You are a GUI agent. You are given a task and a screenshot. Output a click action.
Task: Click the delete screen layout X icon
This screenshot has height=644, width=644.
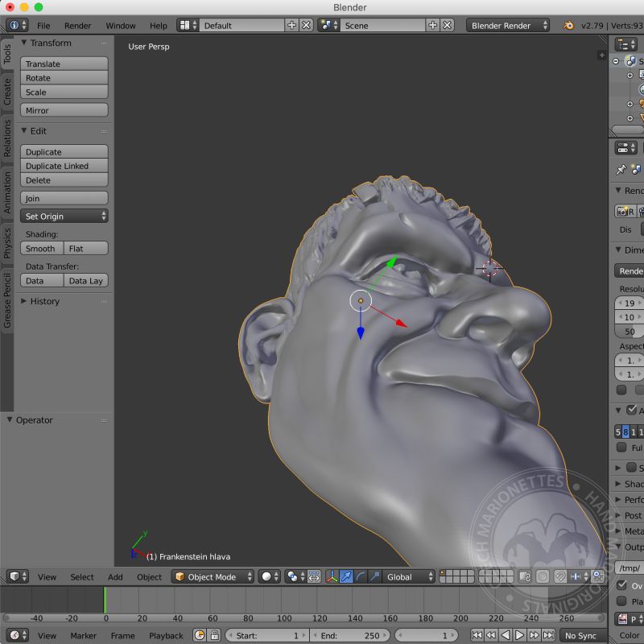click(307, 26)
